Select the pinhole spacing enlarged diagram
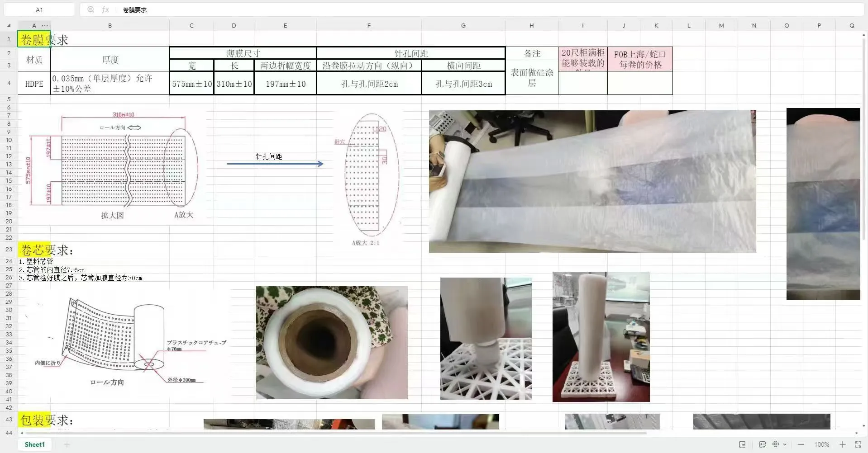 tap(367, 179)
